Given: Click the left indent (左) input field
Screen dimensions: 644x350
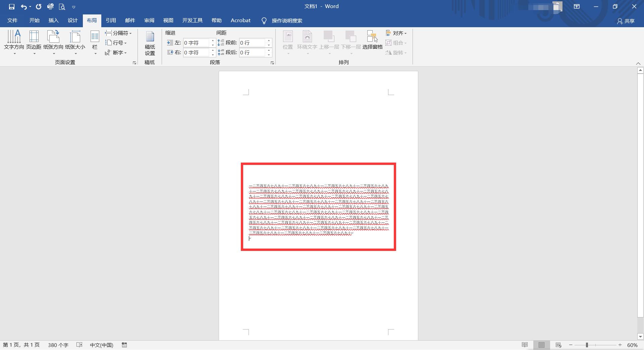Looking at the screenshot, I should [196, 43].
